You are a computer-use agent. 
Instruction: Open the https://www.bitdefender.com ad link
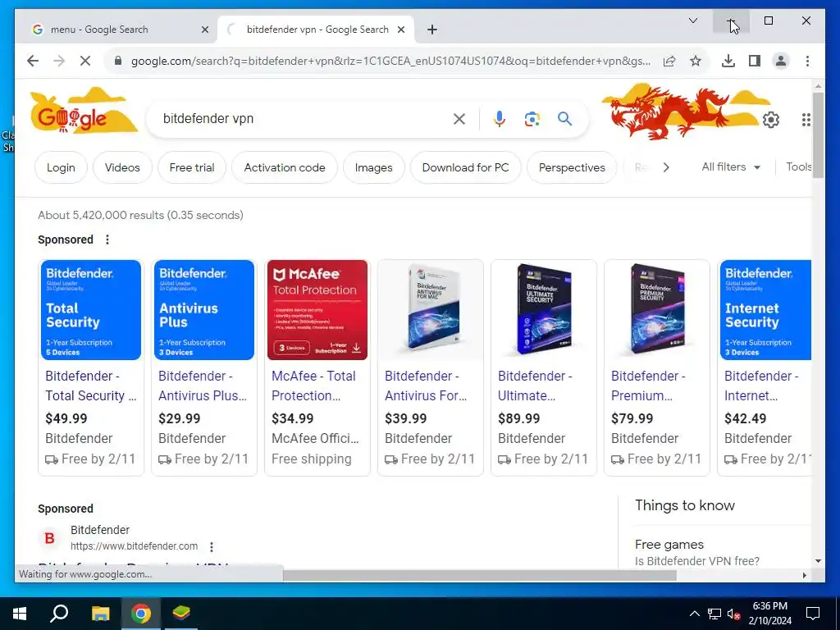coord(134,546)
